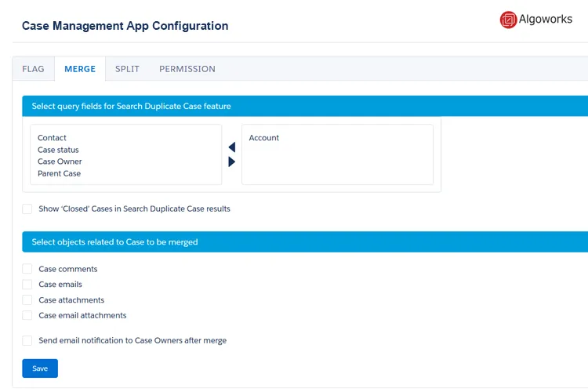Image resolution: width=588 pixels, height=392 pixels.
Task: Select Case status in the fields list
Action: click(x=58, y=150)
